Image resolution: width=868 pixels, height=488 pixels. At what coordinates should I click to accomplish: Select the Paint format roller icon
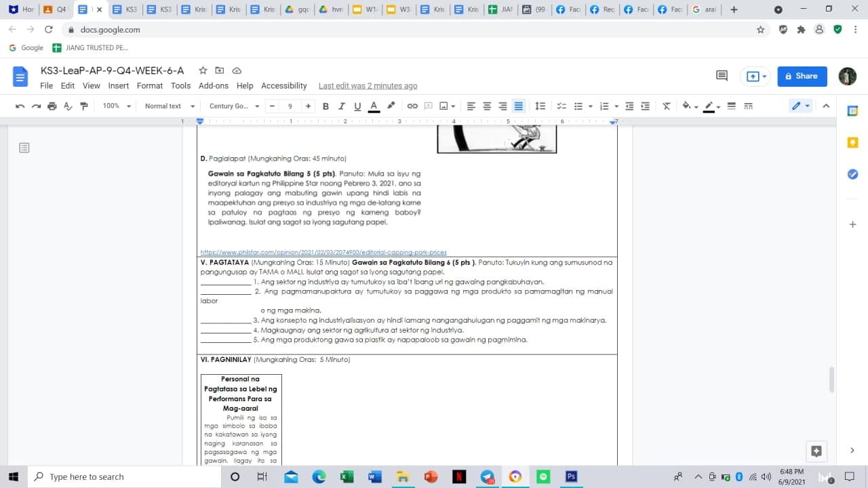point(84,106)
